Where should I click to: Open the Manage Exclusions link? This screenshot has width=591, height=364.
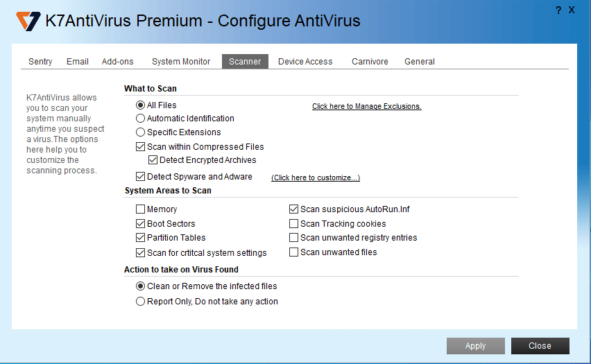(366, 107)
